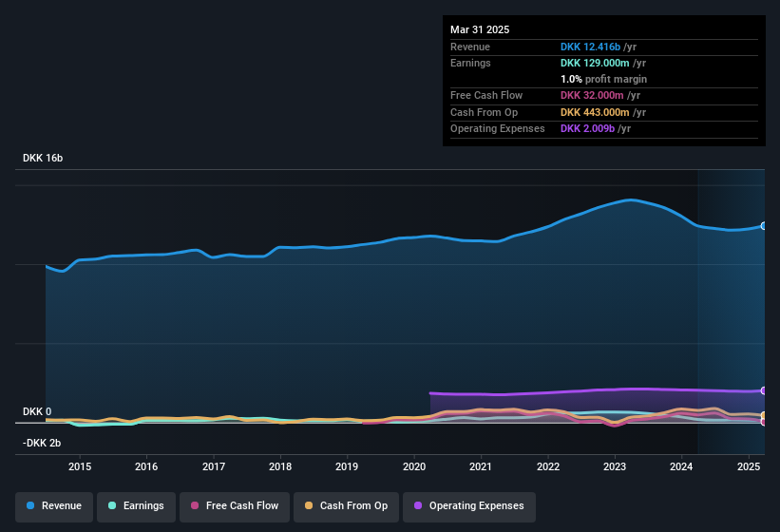Click the DKK 32.000m free cash flow value
780x532 pixels.
click(x=592, y=95)
